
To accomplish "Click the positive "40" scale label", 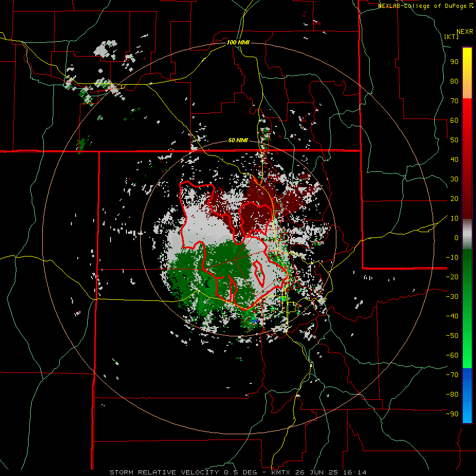I will point(454,159).
